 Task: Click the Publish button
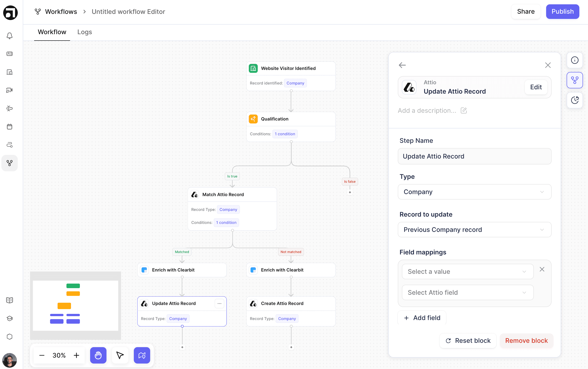[563, 11]
